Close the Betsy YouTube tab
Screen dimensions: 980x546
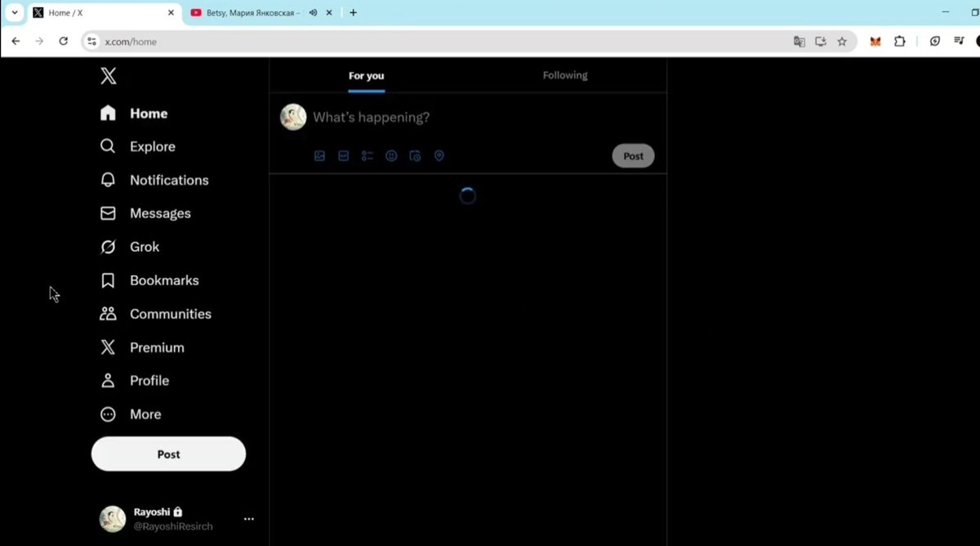[x=329, y=13]
